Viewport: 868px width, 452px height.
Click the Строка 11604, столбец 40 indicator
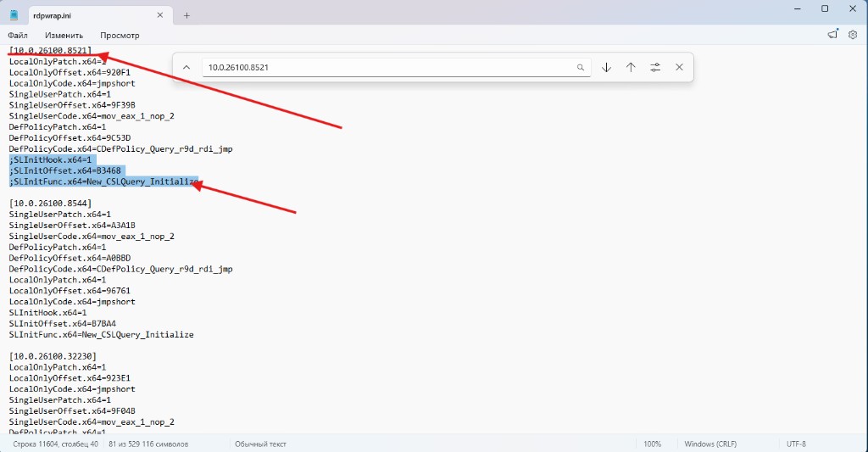tap(55, 444)
